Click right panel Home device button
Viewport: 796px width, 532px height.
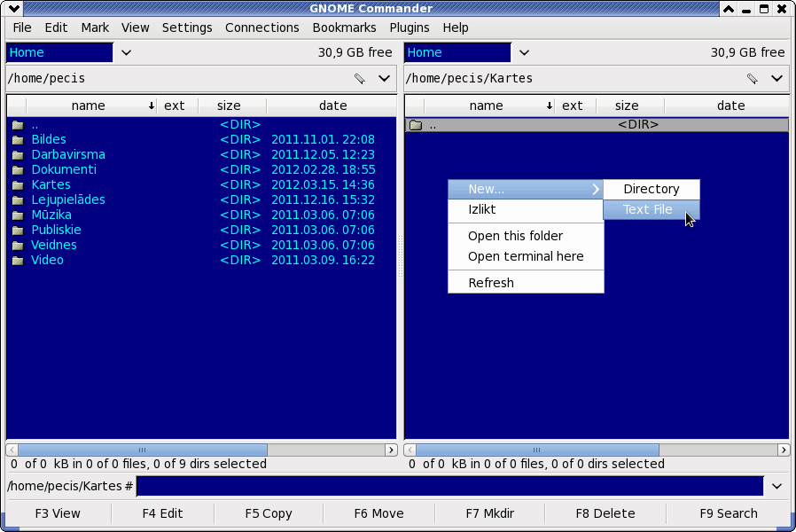pos(458,52)
